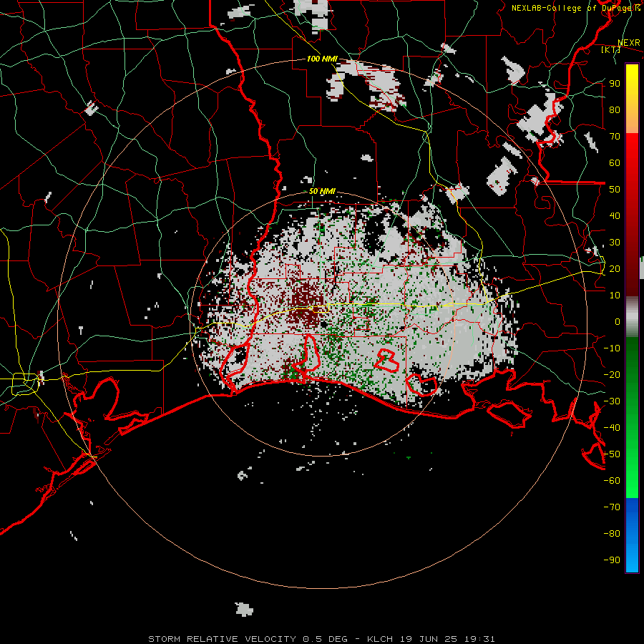Select the gray near-zero color bar segment
644x644 pixels.
pos(632,317)
